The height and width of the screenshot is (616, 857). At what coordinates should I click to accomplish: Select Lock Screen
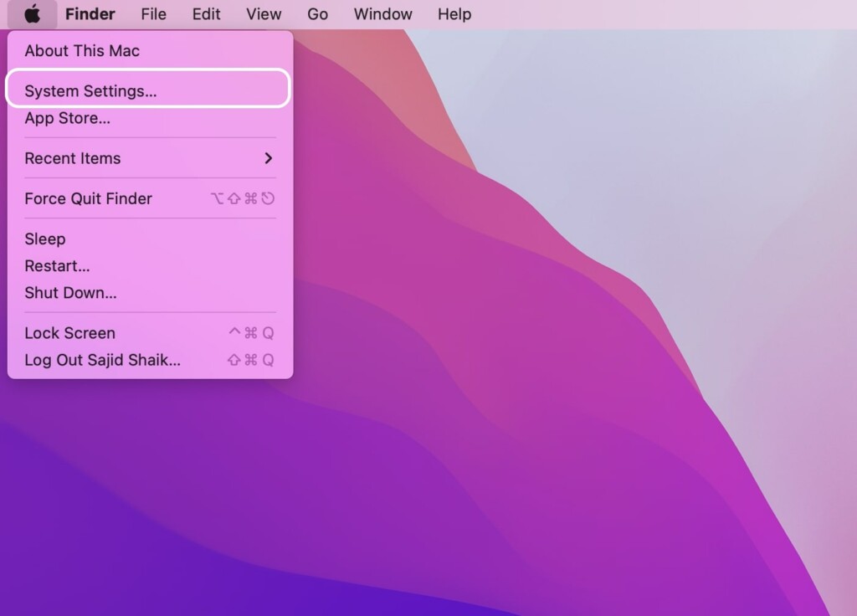point(151,333)
